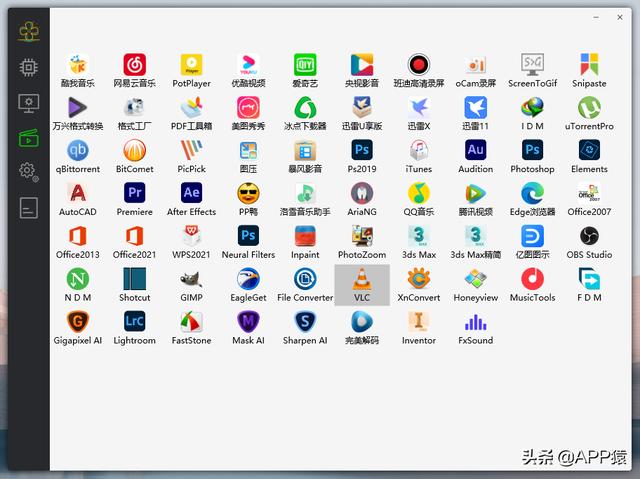Open uTorrentPro downloader

click(x=589, y=114)
